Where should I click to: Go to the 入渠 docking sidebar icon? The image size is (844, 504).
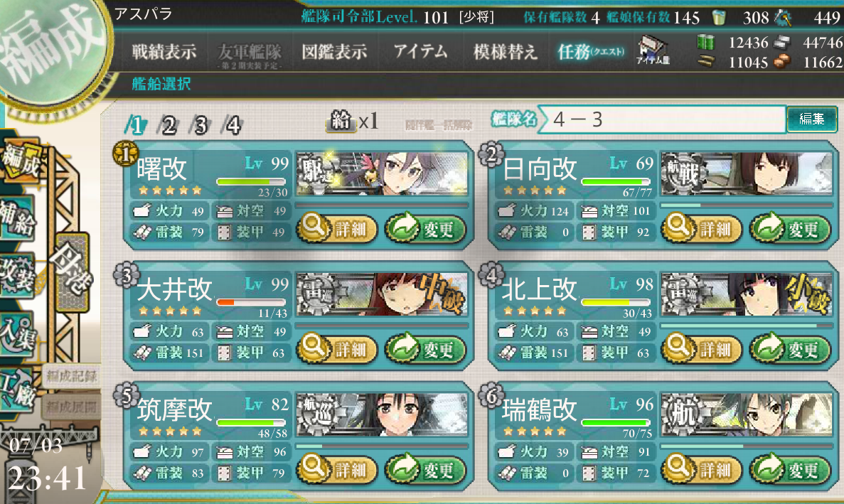(x=17, y=333)
